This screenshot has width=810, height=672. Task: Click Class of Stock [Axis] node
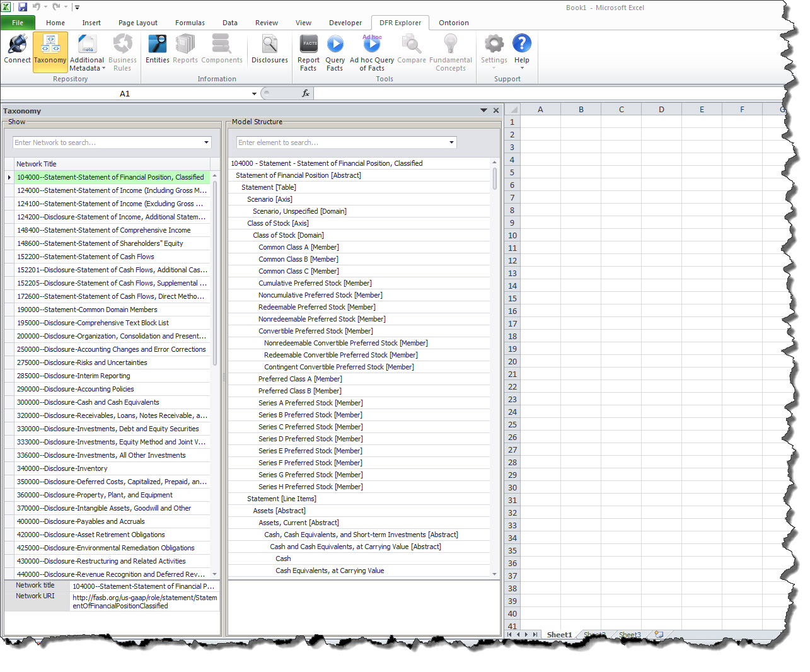278,223
